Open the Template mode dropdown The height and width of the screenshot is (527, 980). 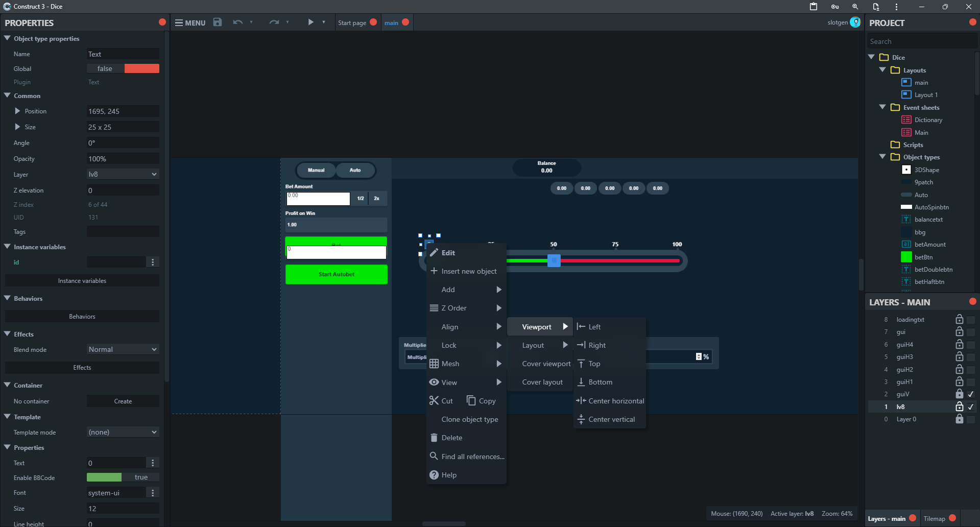(x=123, y=432)
